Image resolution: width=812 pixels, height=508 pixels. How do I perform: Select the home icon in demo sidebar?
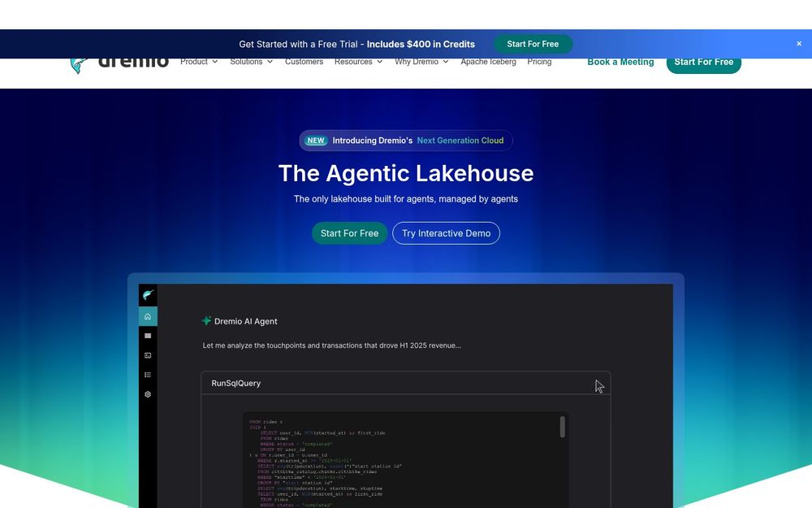click(x=148, y=316)
